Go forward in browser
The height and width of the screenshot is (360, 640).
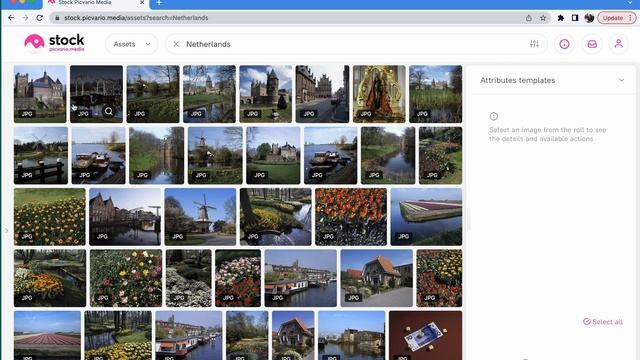coord(25,18)
